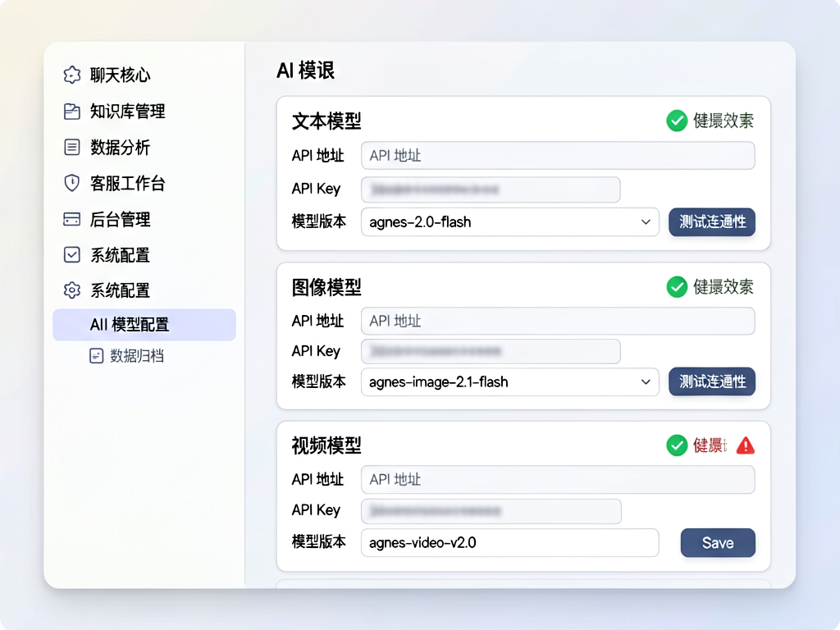Click the 模型版本 label in 视频模型 card
Screen dimensions: 840x630
[x=319, y=541]
